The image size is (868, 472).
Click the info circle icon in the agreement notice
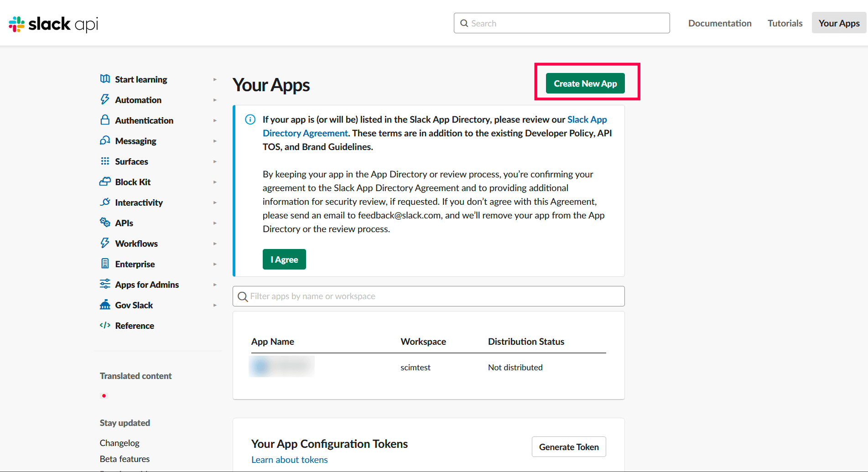point(250,119)
